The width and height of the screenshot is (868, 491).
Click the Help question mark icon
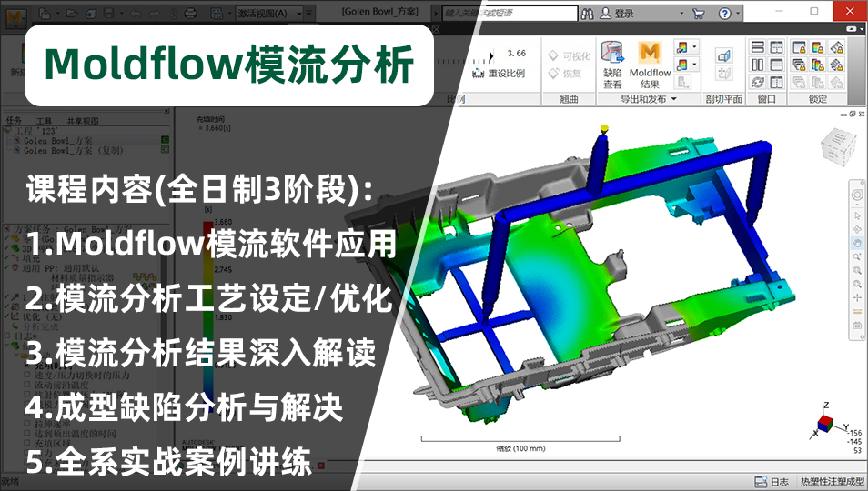point(724,14)
